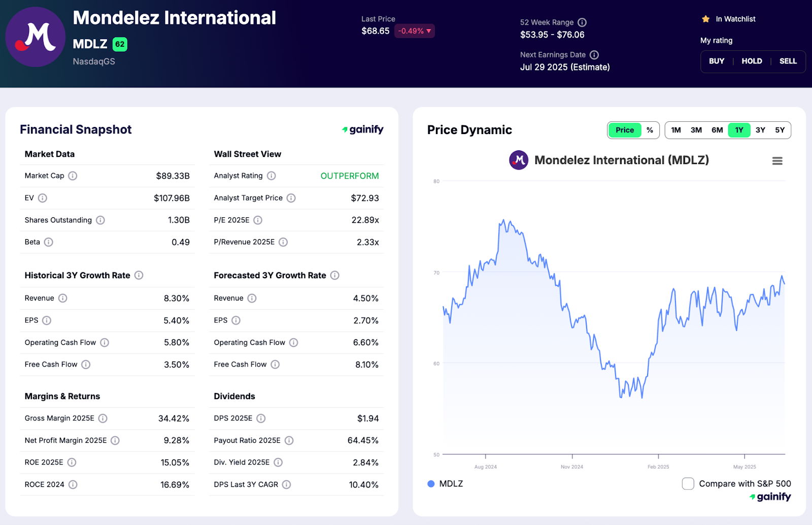The width and height of the screenshot is (812, 525).
Task: Open the DPS 2025E info icon
Action: pyautogui.click(x=261, y=418)
